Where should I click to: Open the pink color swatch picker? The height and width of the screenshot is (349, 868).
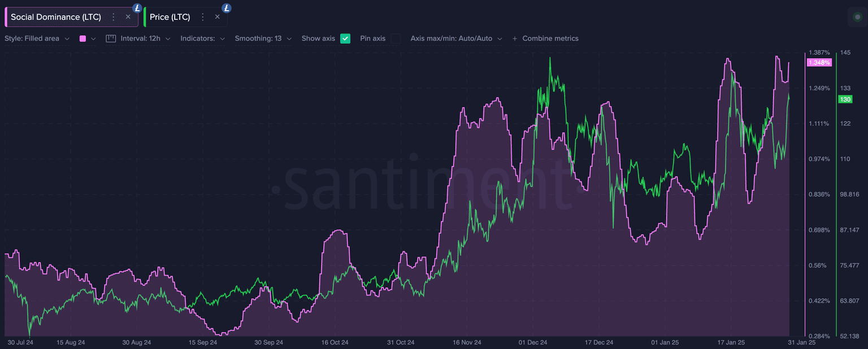tap(83, 38)
